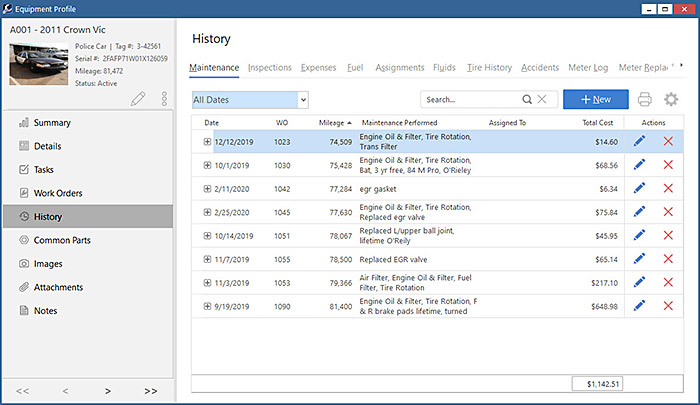
Task: Edit work order 1030 record
Action: coord(639,165)
